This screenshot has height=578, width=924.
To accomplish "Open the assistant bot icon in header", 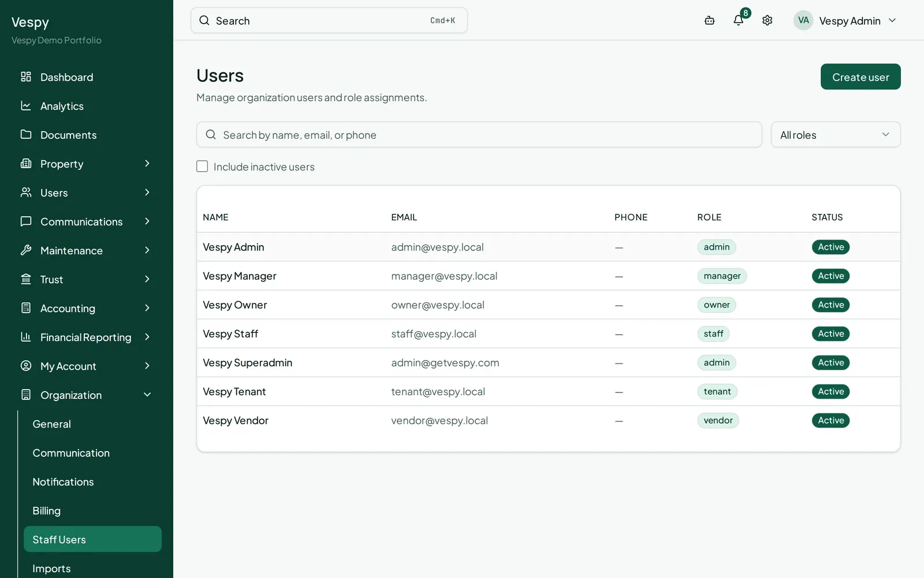I will pyautogui.click(x=710, y=21).
